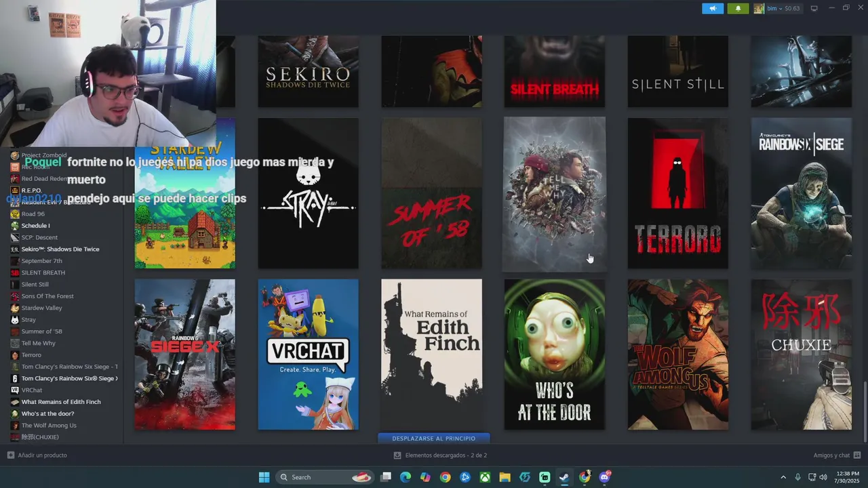This screenshot has width=868, height=488.
Task: Select Tell Me Why sidebar entry
Action: 39,343
